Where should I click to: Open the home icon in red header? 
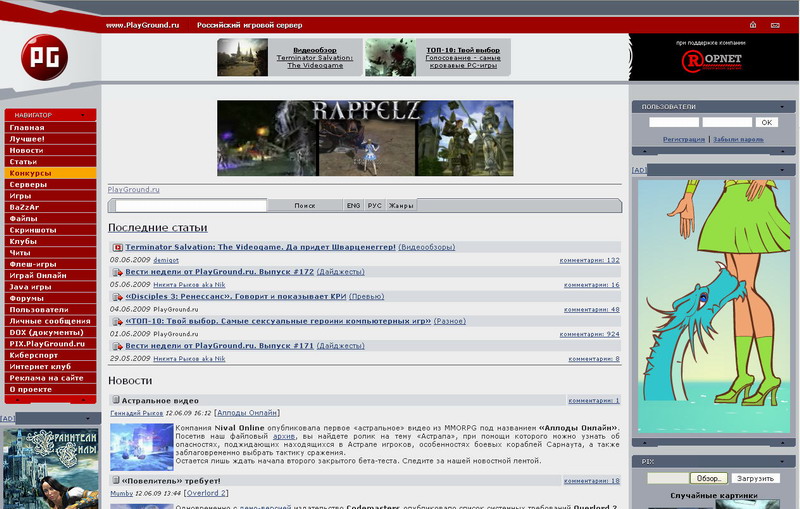(x=753, y=24)
